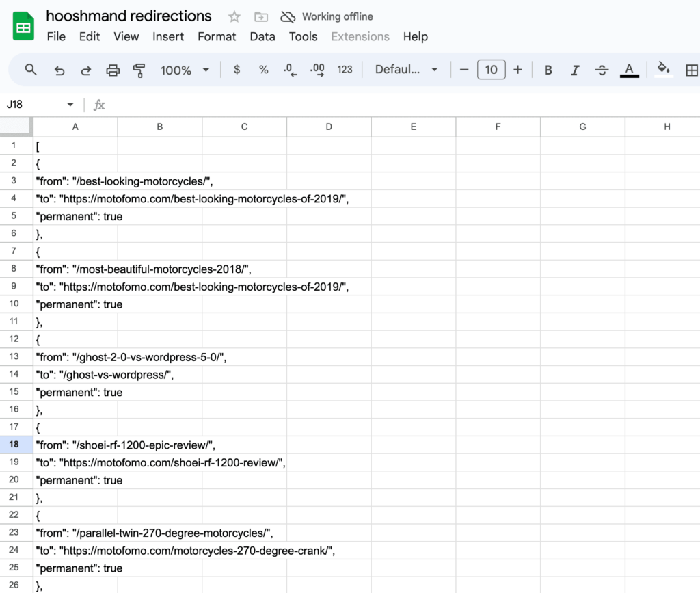Search the menus with magnifier icon
Screen dimensions: 700x593
coord(30,70)
